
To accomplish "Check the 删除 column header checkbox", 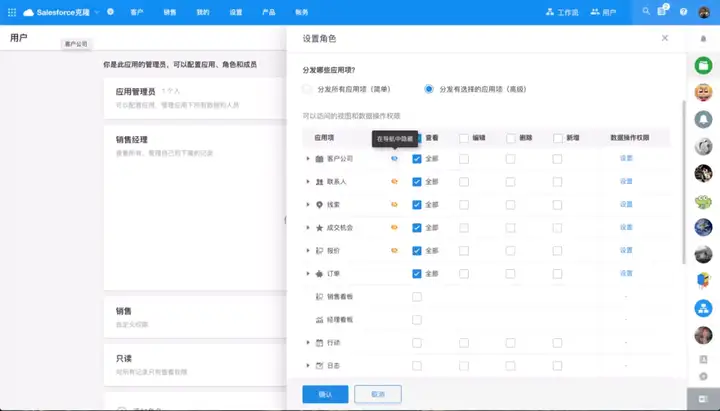I will [x=511, y=138].
